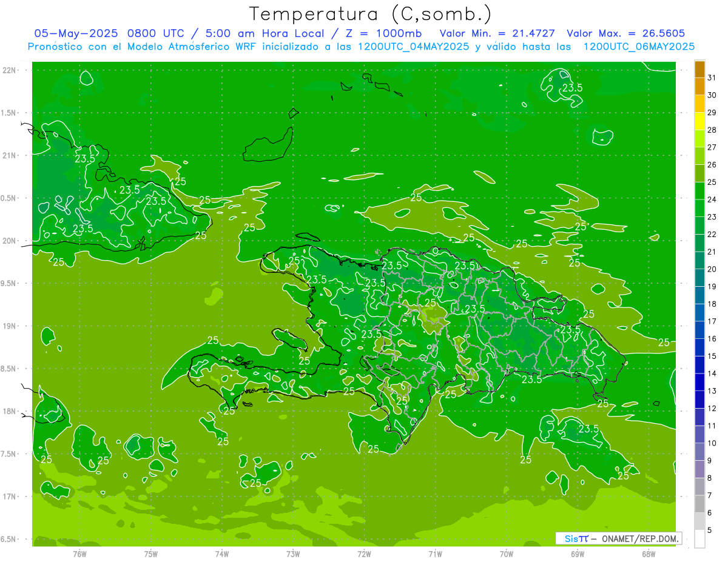The width and height of the screenshot is (728, 562).
Task: Click the orange legend swatch between 30 and 31
Action: (699, 87)
